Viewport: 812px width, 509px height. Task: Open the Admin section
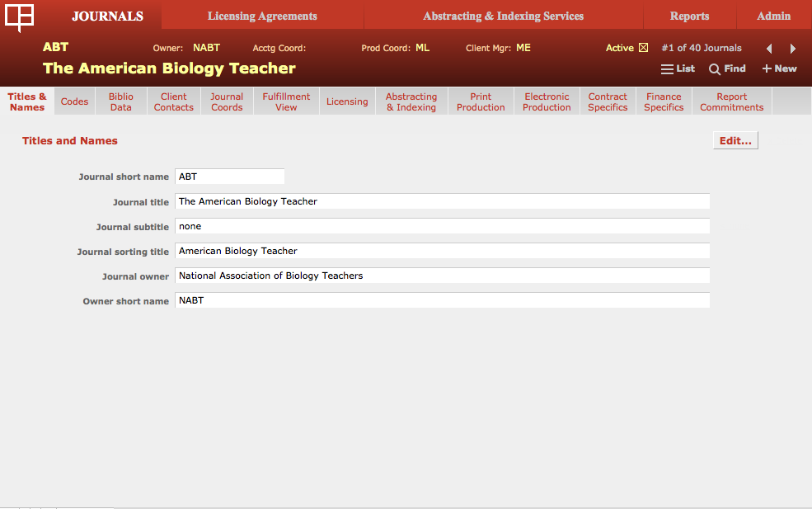click(x=774, y=16)
